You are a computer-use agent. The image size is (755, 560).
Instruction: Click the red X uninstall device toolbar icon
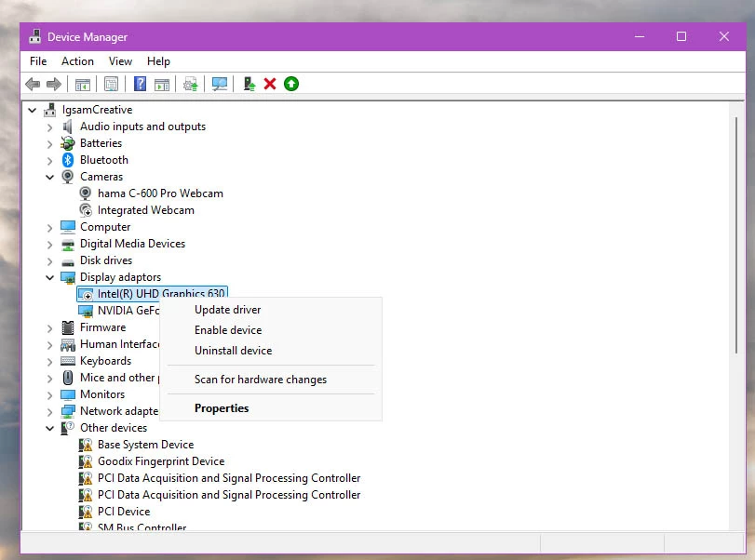point(270,85)
